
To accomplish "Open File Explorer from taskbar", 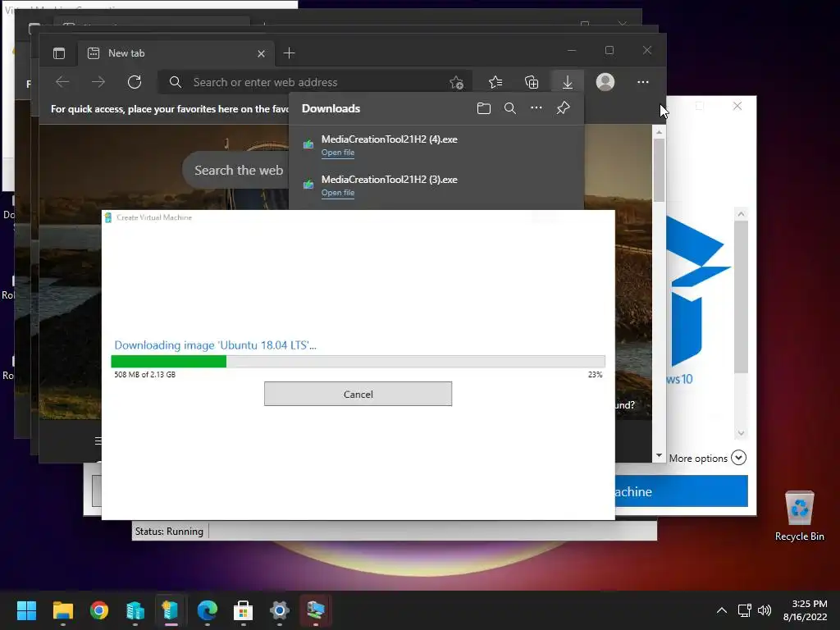I will [x=62, y=610].
